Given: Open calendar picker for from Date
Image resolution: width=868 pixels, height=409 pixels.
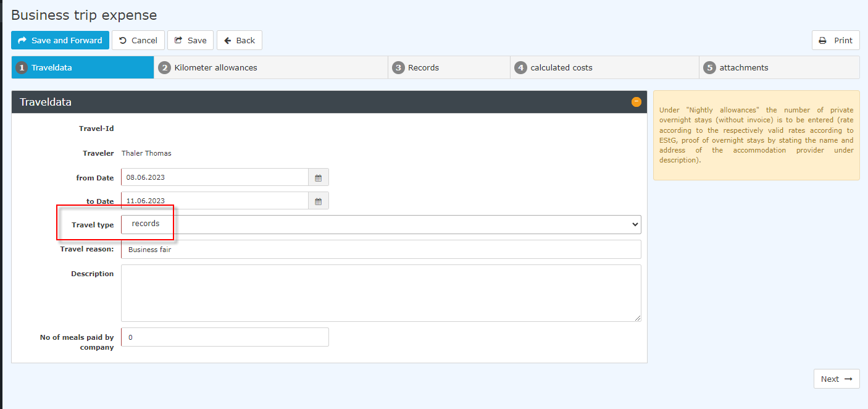Looking at the screenshot, I should coord(319,177).
